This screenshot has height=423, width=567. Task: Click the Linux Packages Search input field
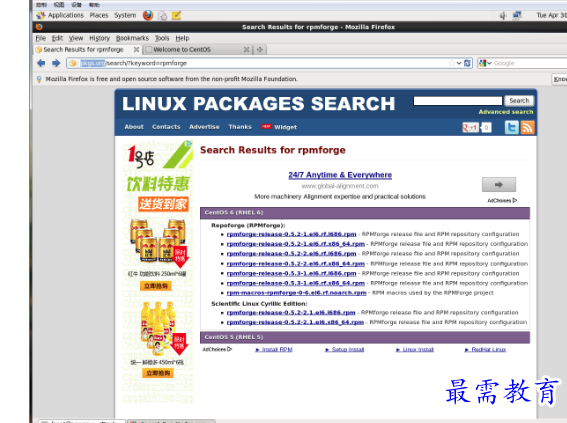(x=458, y=101)
